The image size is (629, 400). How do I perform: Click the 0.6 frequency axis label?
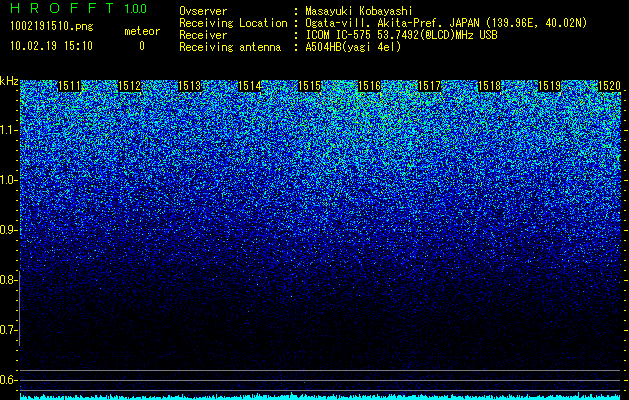pyautogui.click(x=9, y=380)
